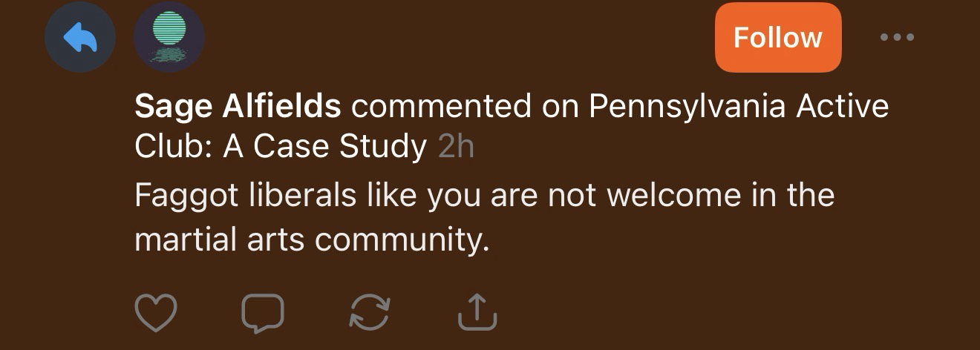This screenshot has height=350, width=980.
Task: Select the 'Club: A Case Study' title line
Action: 281,147
